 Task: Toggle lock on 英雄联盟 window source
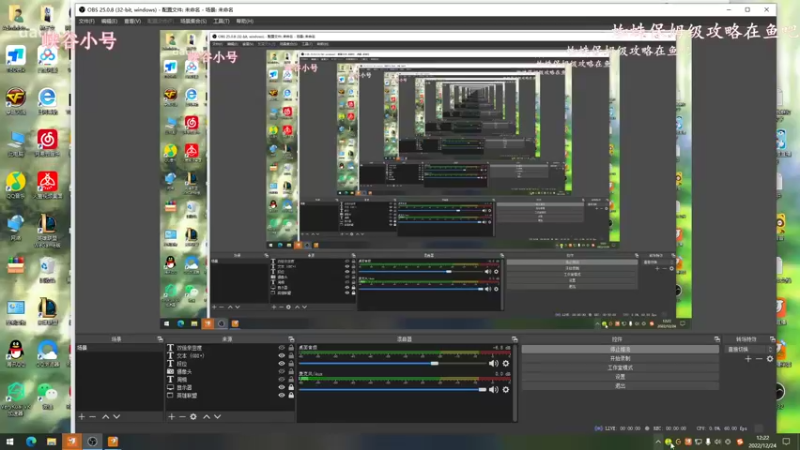[291, 395]
